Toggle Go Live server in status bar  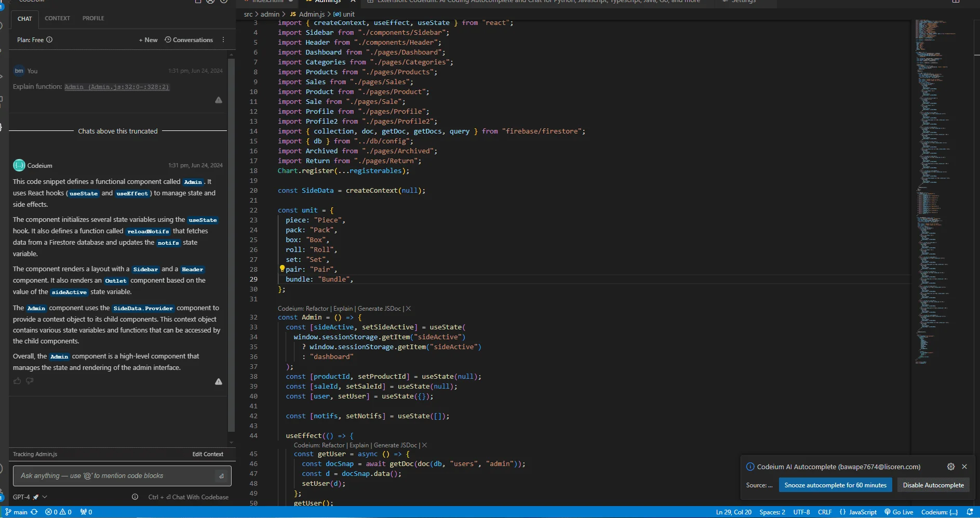(x=899, y=512)
